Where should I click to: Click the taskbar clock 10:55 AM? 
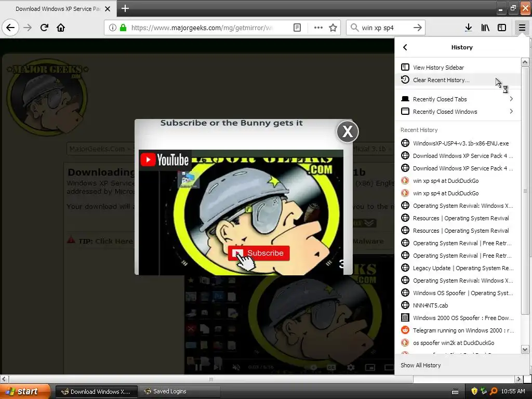click(513, 392)
